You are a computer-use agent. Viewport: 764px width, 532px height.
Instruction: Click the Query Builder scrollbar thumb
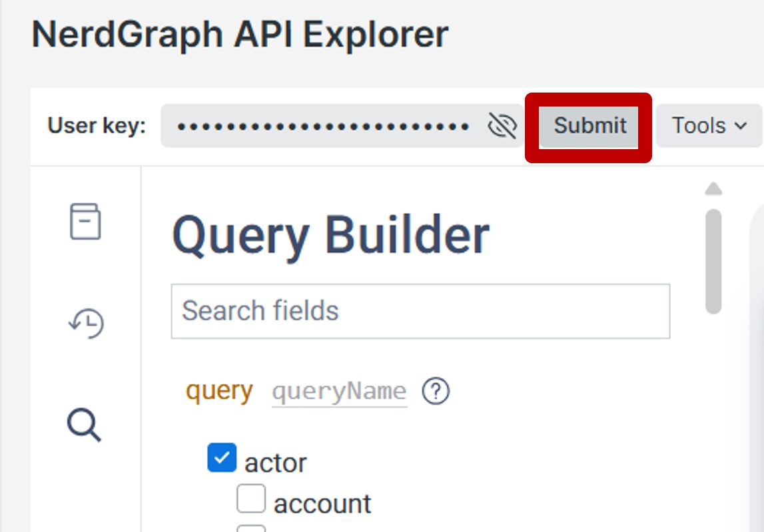pos(713,261)
